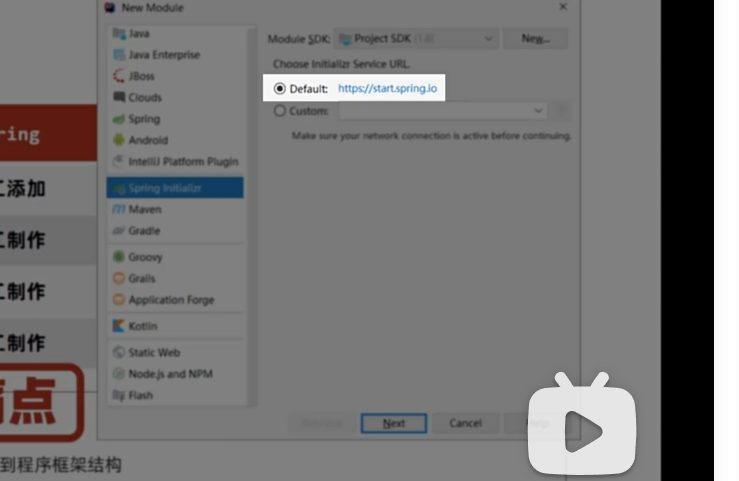Choose Android module type

coord(175,140)
